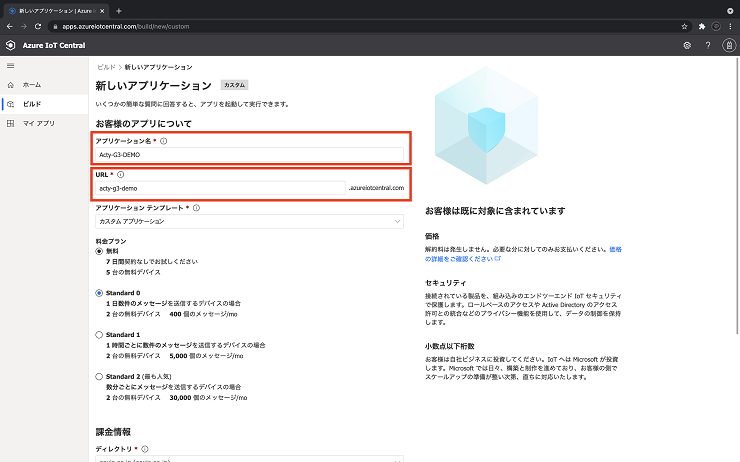Open Chrome three-dot menu
Screen dimensions: 740x462
pyautogui.click(x=730, y=26)
